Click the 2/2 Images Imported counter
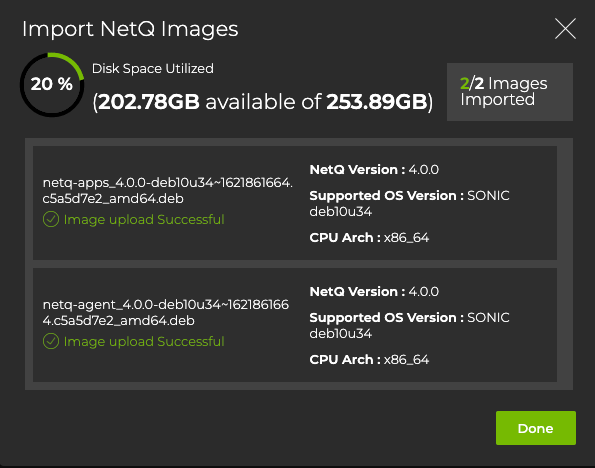Image resolution: width=595 pixels, height=468 pixels. [x=510, y=92]
